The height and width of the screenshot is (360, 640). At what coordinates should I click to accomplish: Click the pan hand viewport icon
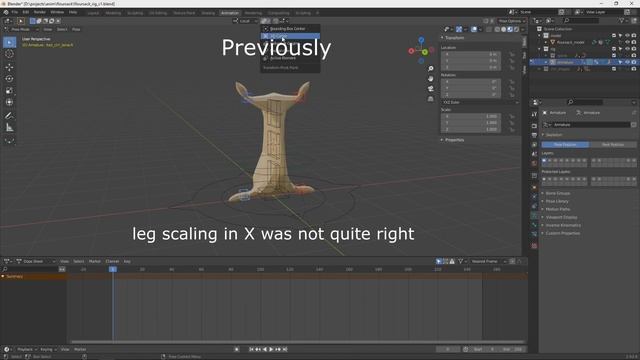tap(431, 79)
